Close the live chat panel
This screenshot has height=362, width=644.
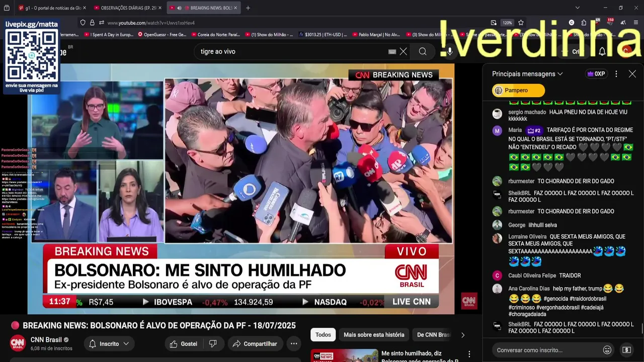(632, 74)
